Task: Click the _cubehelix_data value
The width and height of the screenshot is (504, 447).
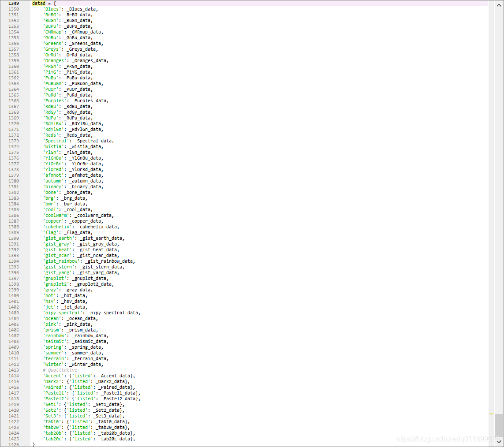Action: (x=97, y=227)
